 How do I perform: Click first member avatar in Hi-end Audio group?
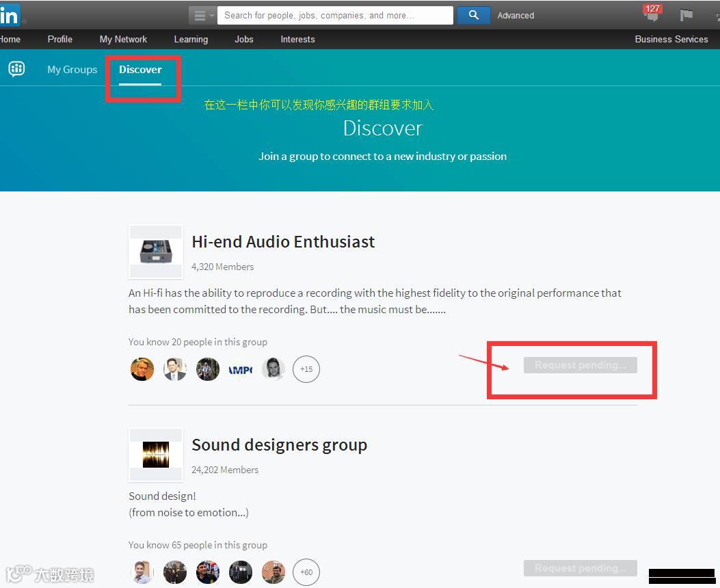[x=142, y=369]
